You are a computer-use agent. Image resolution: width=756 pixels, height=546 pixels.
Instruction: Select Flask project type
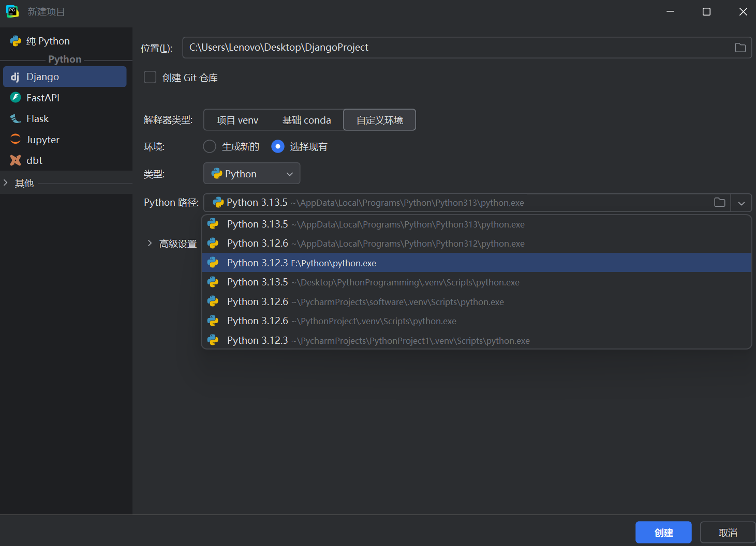point(65,118)
